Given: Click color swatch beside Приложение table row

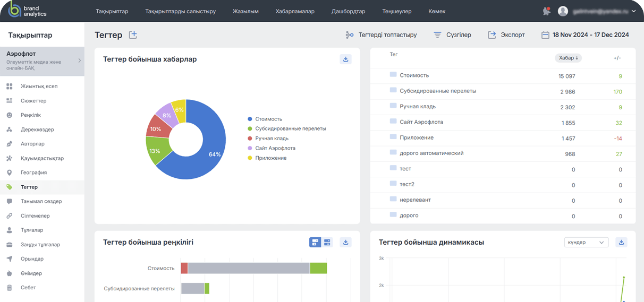Looking at the screenshot, I should [x=393, y=137].
